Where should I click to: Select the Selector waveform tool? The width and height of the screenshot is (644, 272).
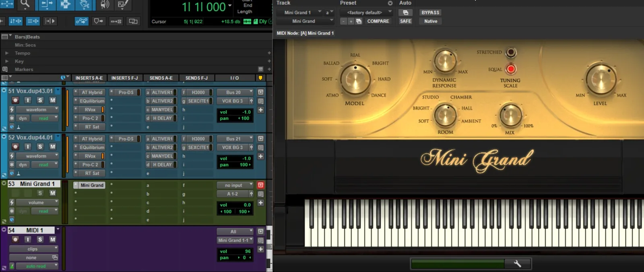click(65, 4)
